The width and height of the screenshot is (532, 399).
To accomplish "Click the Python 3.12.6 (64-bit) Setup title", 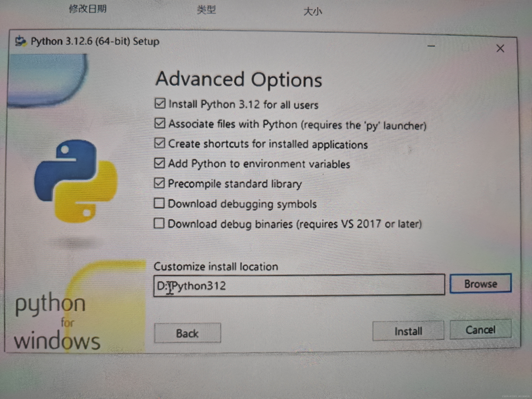I will [95, 41].
